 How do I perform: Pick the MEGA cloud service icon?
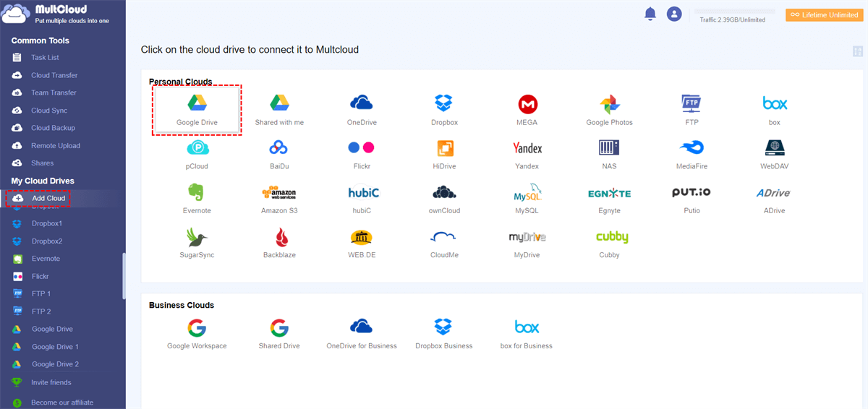click(x=527, y=104)
